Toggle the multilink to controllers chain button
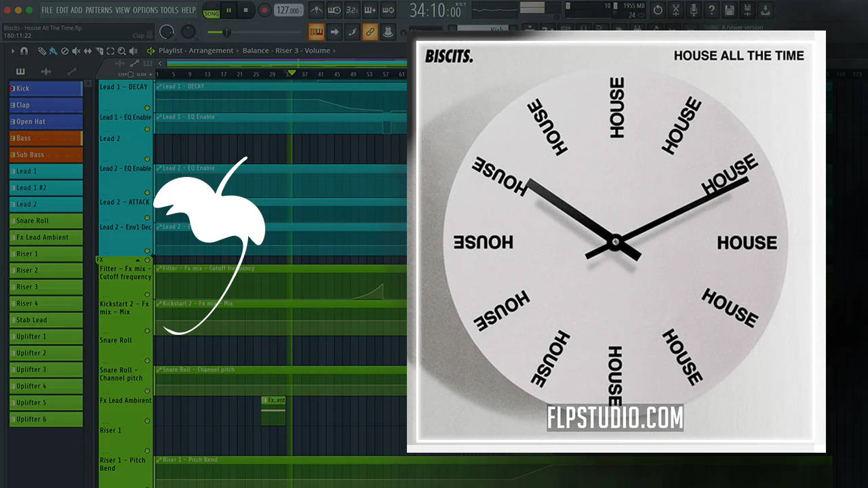 [x=370, y=32]
